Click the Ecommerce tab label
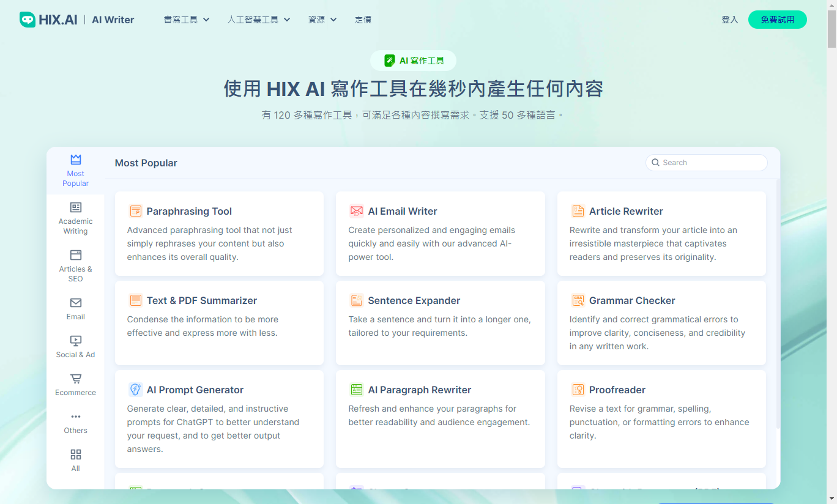837x504 pixels. (x=76, y=393)
